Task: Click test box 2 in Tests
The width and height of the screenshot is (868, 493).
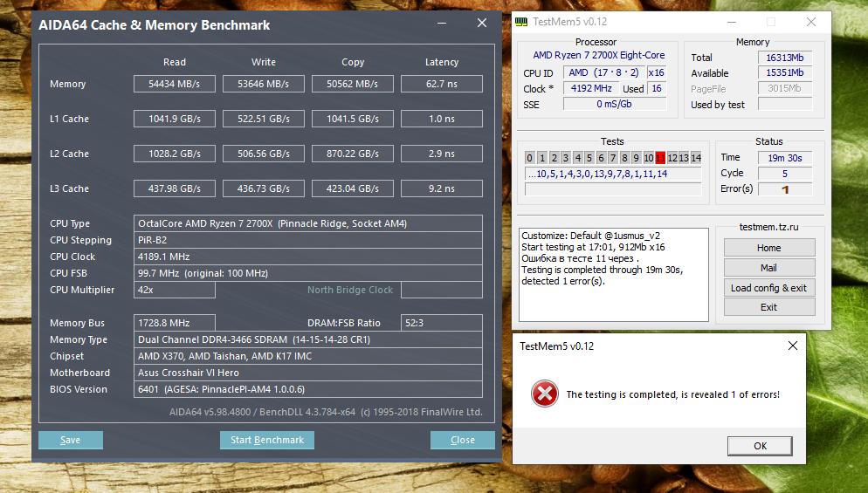Action: pos(554,158)
